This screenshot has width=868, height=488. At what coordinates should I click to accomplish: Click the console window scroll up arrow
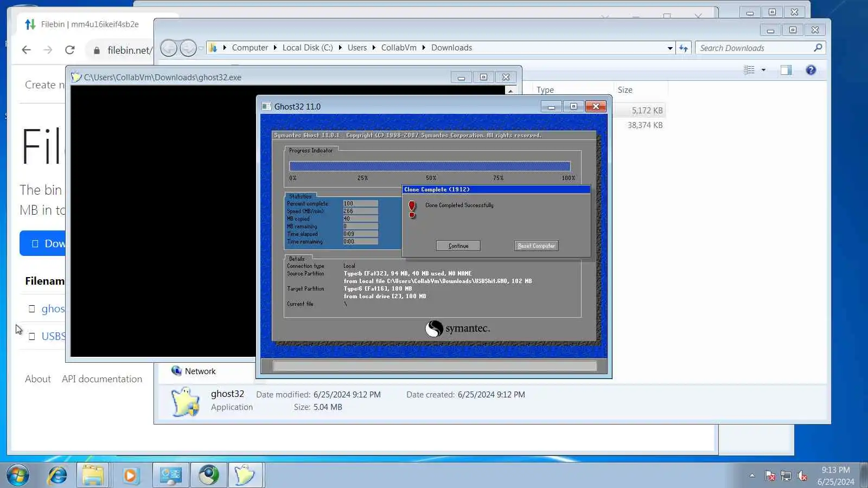510,91
